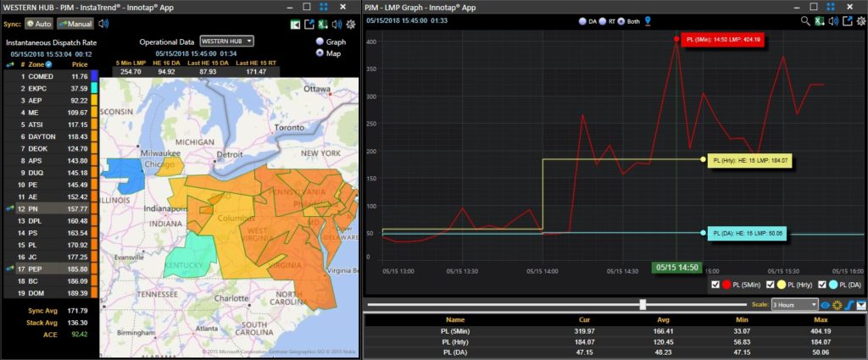Collapse panel icon in InstaTrend toolbar
This screenshot has width=868, height=360.
(x=296, y=25)
